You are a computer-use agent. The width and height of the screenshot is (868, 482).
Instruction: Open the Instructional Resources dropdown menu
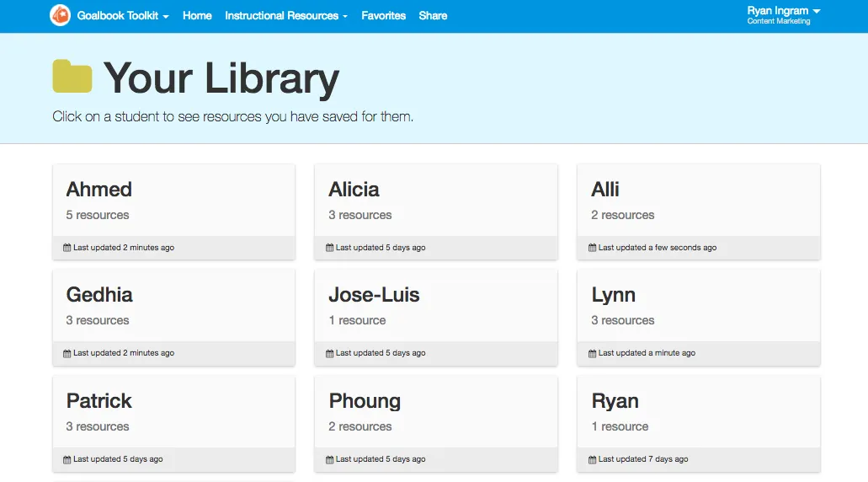click(285, 16)
